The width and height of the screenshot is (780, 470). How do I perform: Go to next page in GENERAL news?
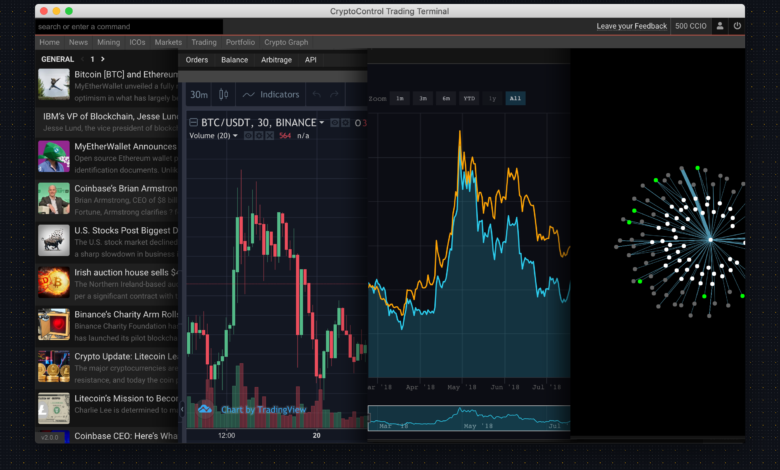pos(102,59)
